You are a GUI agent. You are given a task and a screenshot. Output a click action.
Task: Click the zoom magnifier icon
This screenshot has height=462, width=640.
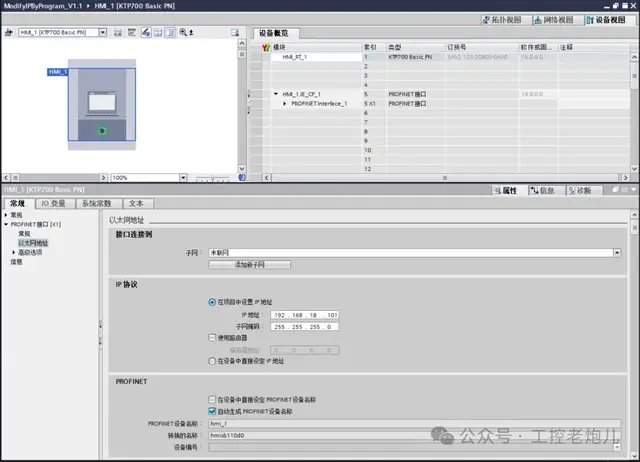[x=183, y=32]
